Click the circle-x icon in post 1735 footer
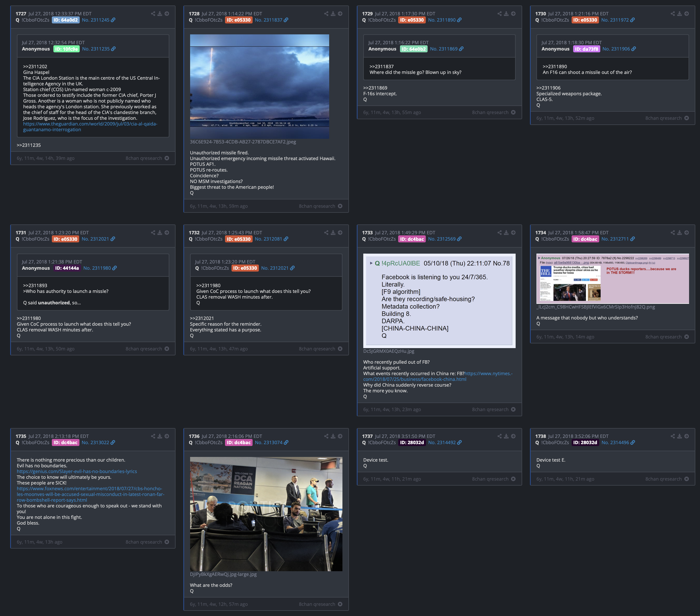This screenshot has height=616, width=700. [167, 542]
